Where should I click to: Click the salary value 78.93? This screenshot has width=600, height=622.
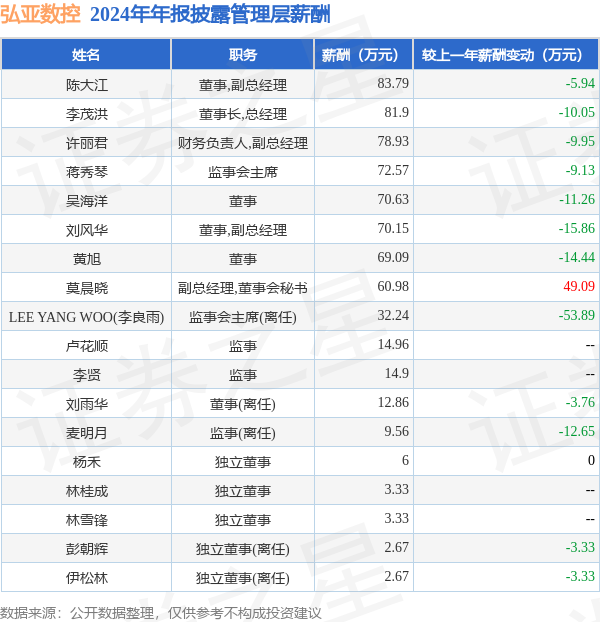coord(393,141)
